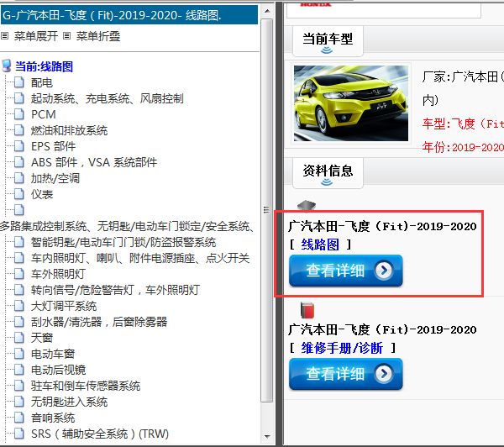
Task: Click 查看详细 button under 维修手册/诊断
Action: (x=345, y=374)
